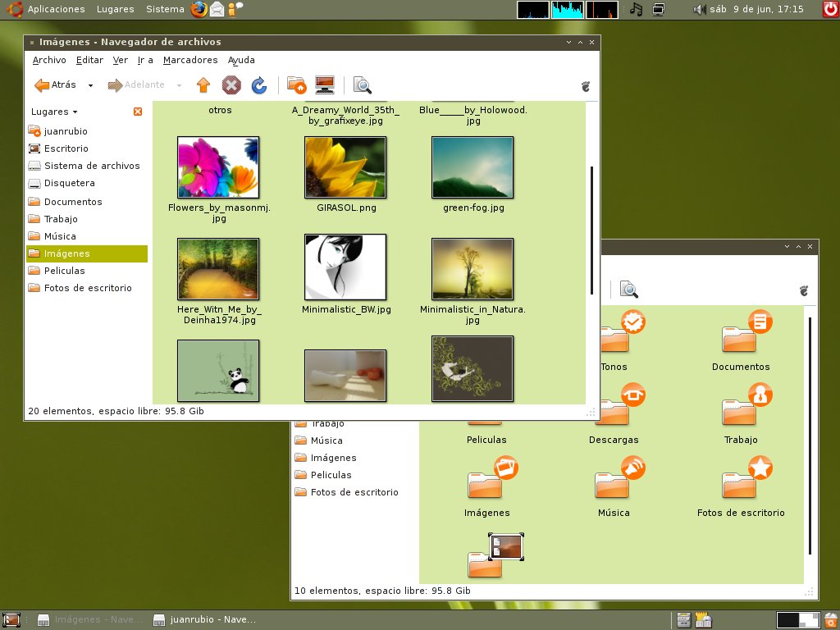Switch to the Imágenes taskbar window button

coord(90,620)
